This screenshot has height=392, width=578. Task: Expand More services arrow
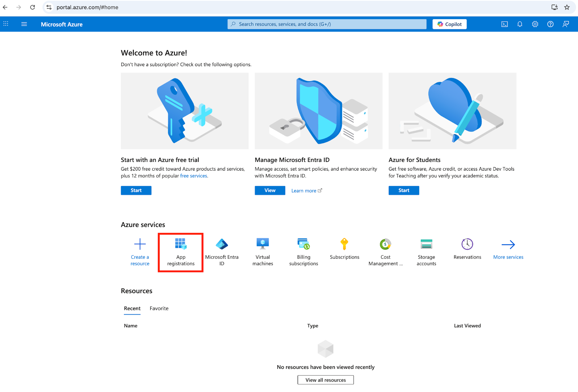[x=508, y=245]
